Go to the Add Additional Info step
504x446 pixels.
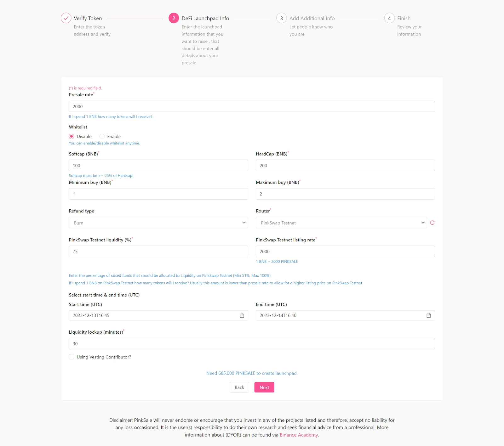pyautogui.click(x=312, y=18)
